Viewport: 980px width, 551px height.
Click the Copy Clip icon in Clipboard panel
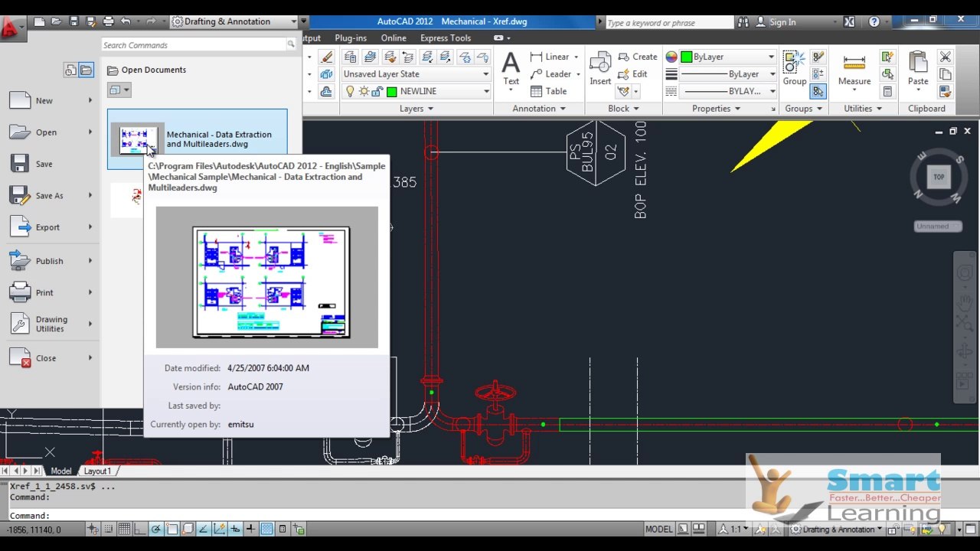pyautogui.click(x=945, y=74)
